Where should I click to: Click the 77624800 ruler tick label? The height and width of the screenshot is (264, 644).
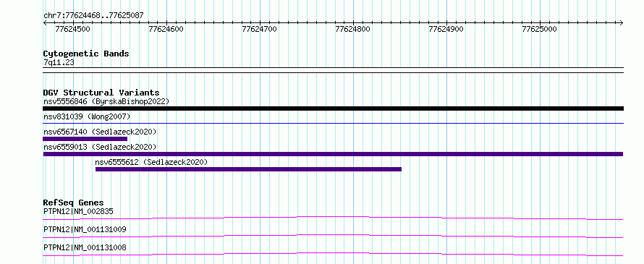coord(353,29)
